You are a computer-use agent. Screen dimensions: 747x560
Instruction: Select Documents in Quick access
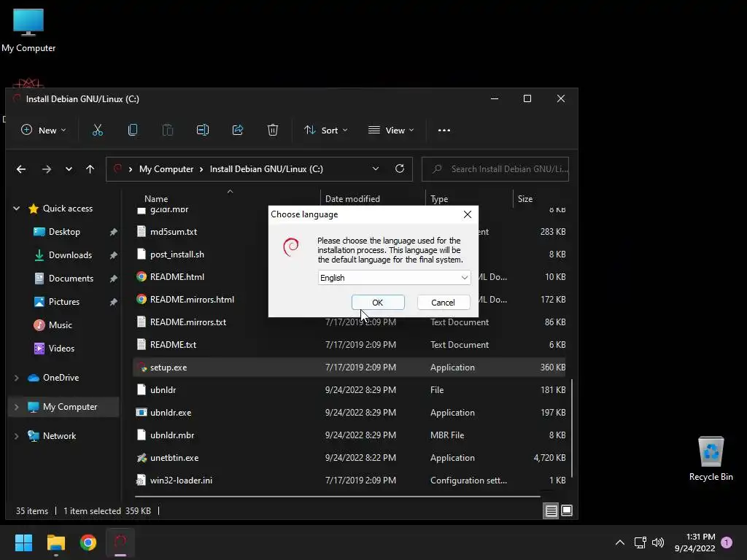click(x=71, y=279)
